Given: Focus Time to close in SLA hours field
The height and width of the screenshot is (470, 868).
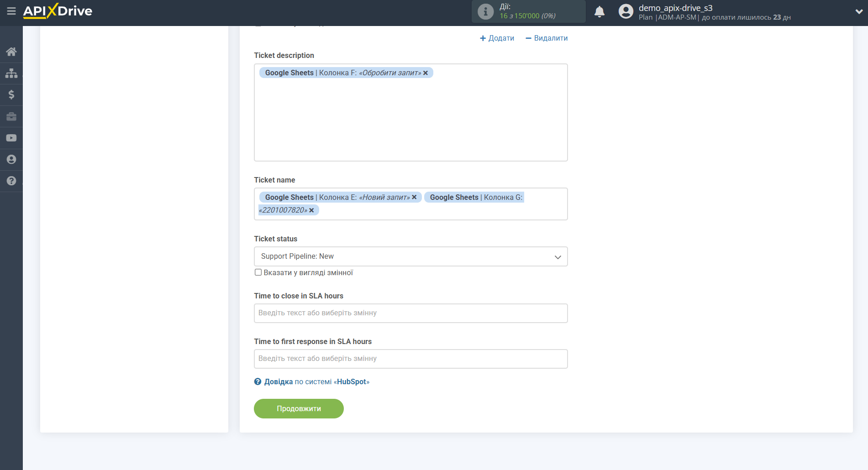Looking at the screenshot, I should 411,313.
